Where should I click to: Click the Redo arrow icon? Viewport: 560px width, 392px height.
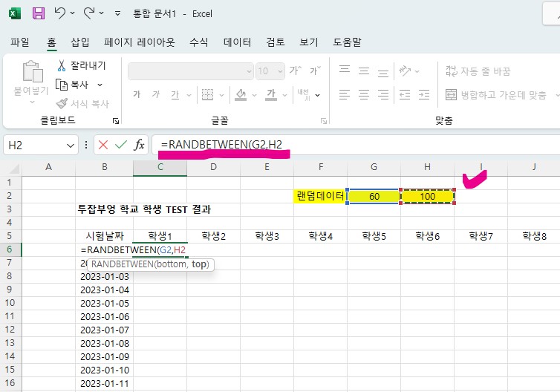pos(88,13)
